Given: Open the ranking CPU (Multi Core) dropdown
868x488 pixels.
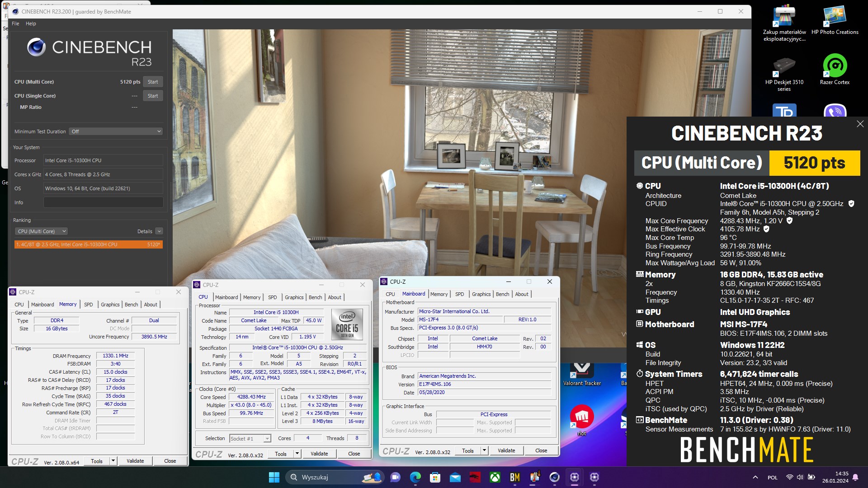Looking at the screenshot, I should pos(41,231).
